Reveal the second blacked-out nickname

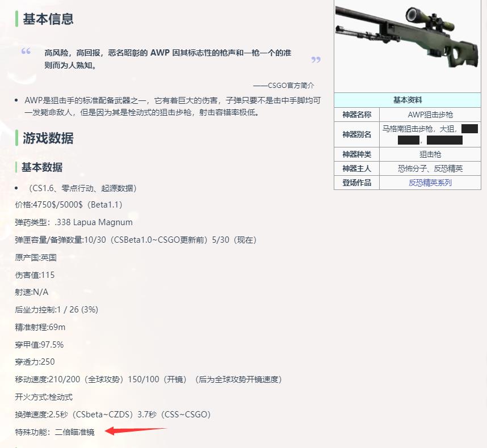(408, 139)
